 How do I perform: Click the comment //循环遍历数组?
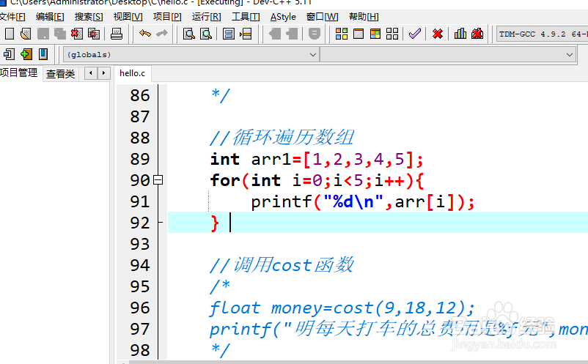tap(282, 138)
